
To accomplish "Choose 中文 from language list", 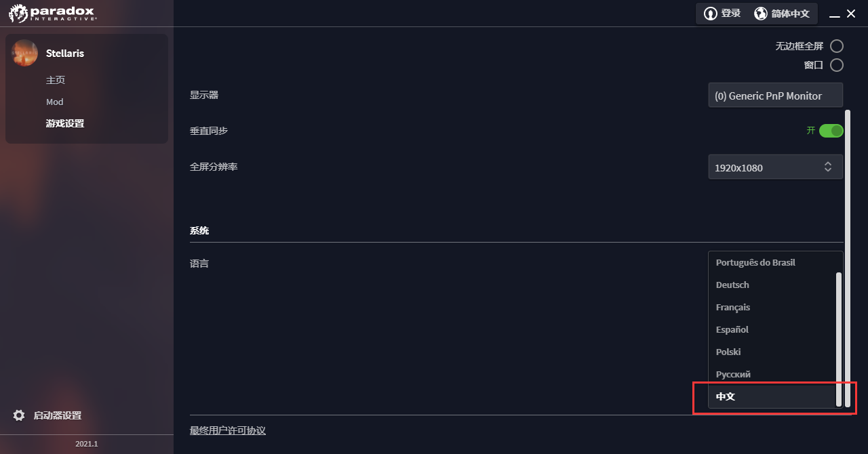I will (726, 396).
